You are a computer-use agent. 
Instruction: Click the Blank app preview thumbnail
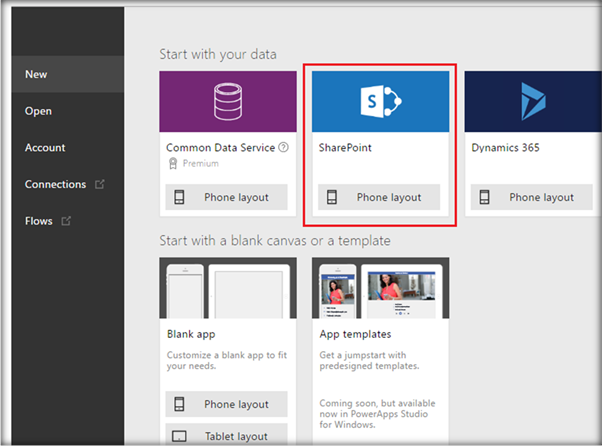[x=228, y=288]
